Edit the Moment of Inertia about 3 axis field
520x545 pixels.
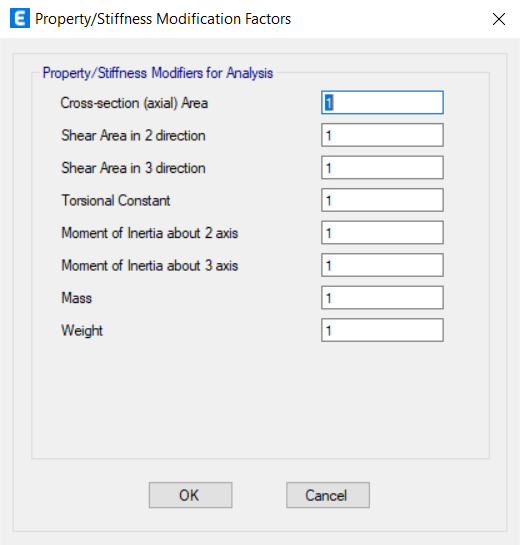382,265
